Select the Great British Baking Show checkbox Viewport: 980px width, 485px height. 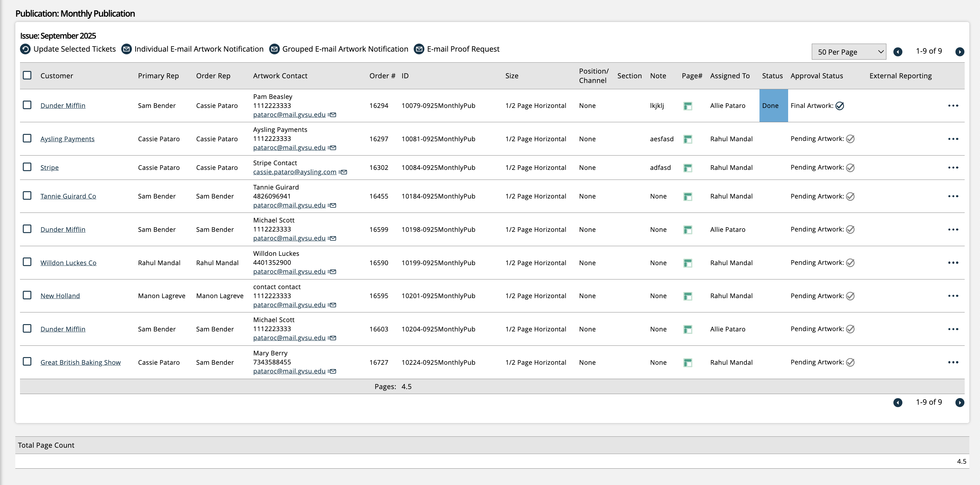[x=27, y=361]
